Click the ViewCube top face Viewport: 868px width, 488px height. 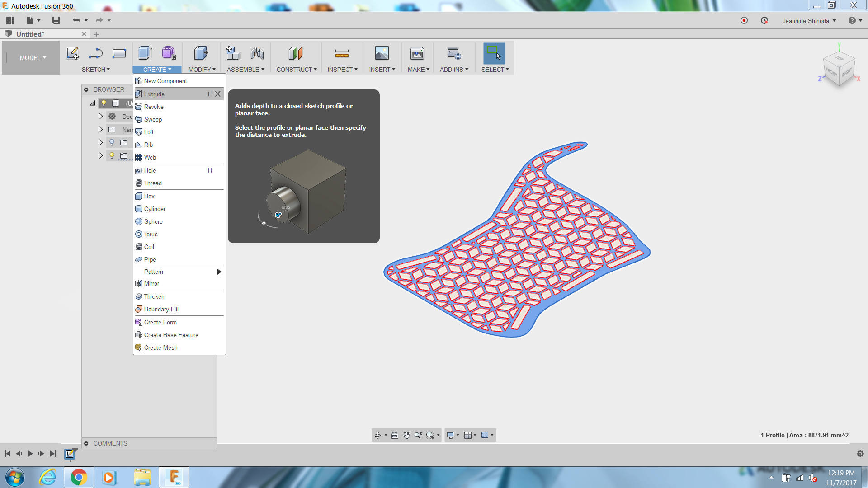coord(840,59)
